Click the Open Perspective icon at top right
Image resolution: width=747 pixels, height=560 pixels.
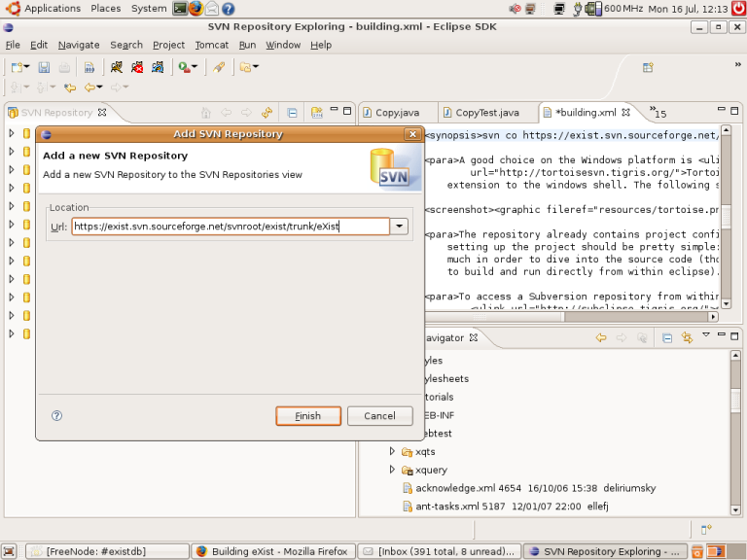pyautogui.click(x=647, y=67)
